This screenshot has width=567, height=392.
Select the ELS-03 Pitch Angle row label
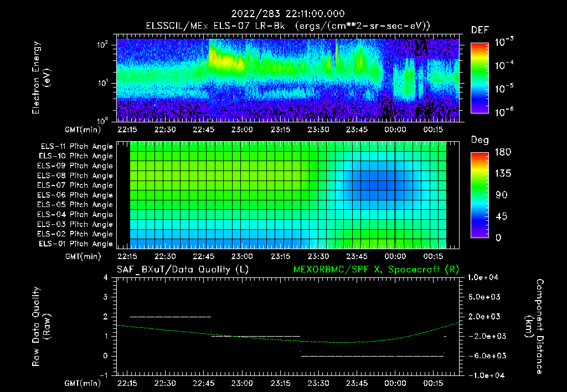tap(75, 224)
